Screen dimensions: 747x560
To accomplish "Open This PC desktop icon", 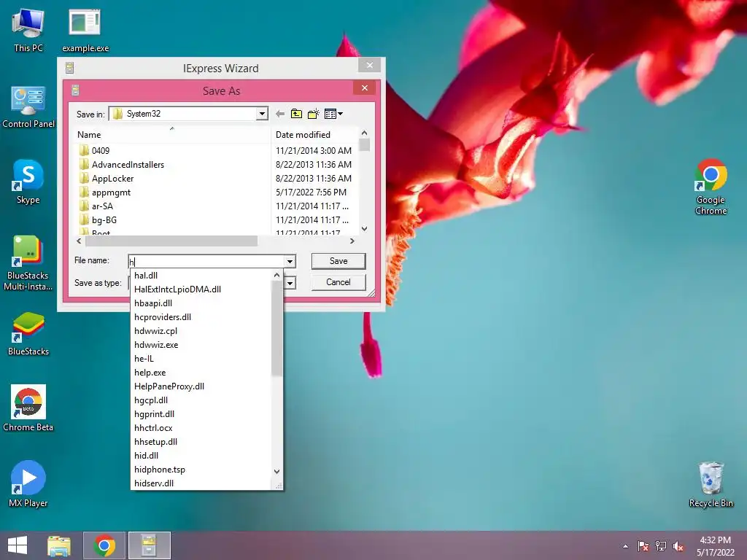I will [28, 31].
